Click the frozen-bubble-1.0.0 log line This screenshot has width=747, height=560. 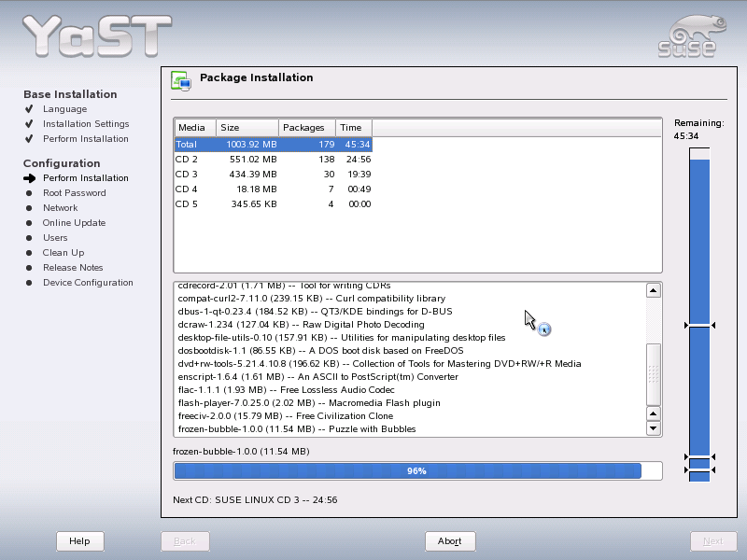coord(297,429)
